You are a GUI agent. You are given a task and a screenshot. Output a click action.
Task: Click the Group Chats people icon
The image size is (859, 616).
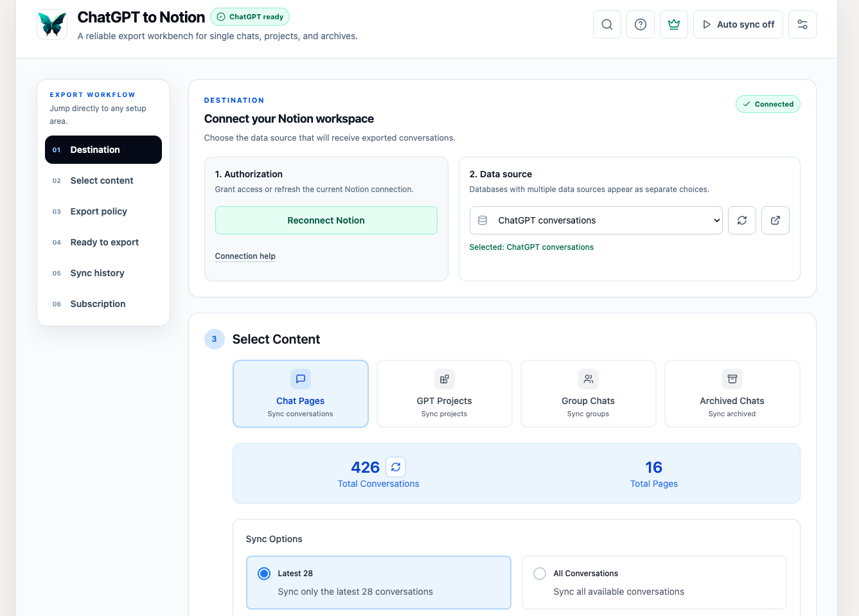589,379
